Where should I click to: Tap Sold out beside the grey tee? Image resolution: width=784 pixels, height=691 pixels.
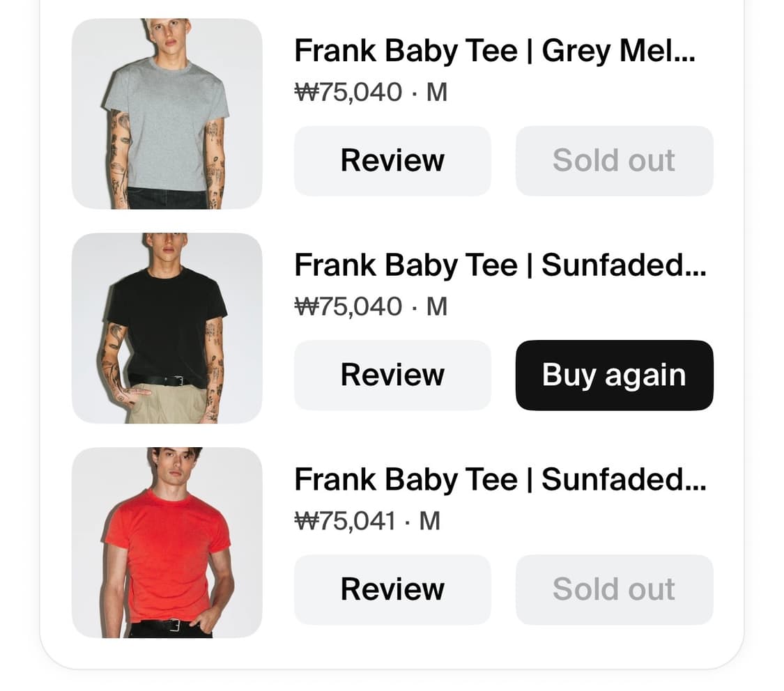pyautogui.click(x=615, y=161)
